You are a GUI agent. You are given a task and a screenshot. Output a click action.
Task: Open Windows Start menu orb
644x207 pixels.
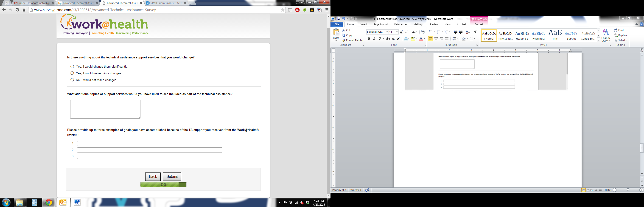pos(6,202)
